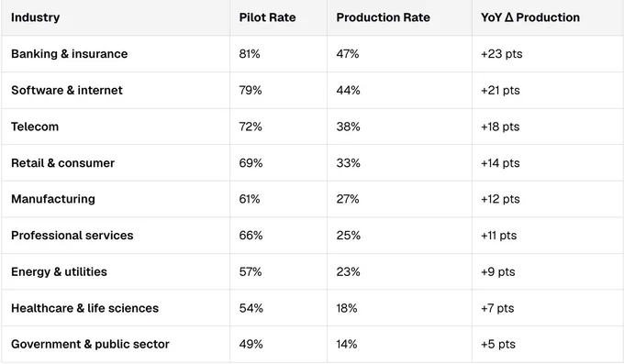Viewport: 624px width, 364px height.
Task: Select the +5 pts cell
Action: (498, 344)
